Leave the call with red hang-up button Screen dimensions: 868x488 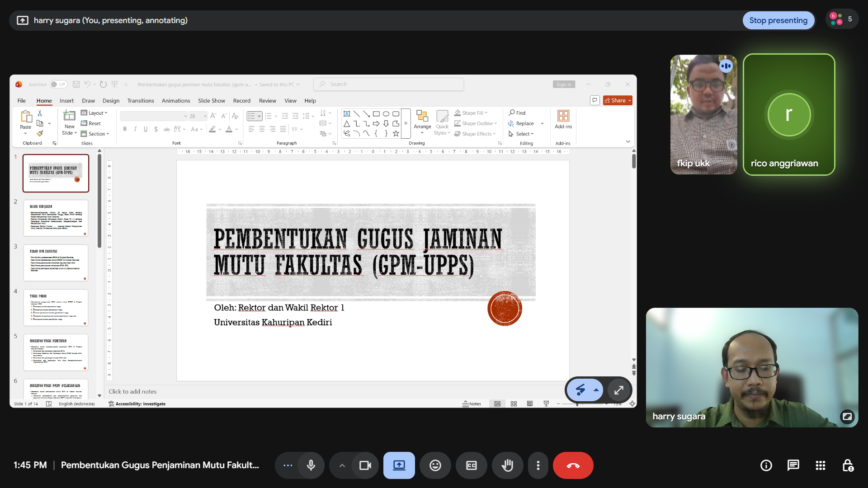[x=573, y=465]
